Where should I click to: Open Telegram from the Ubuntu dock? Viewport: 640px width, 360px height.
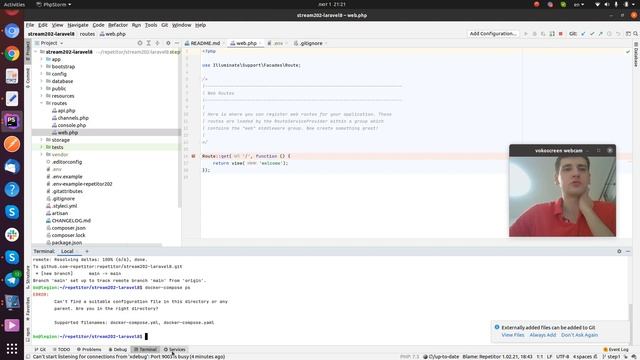[12, 280]
